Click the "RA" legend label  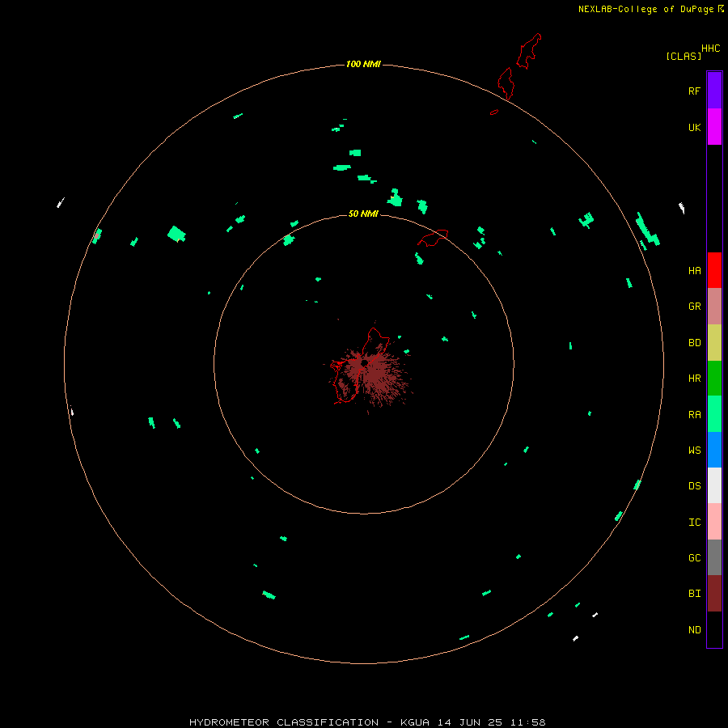[694, 415]
